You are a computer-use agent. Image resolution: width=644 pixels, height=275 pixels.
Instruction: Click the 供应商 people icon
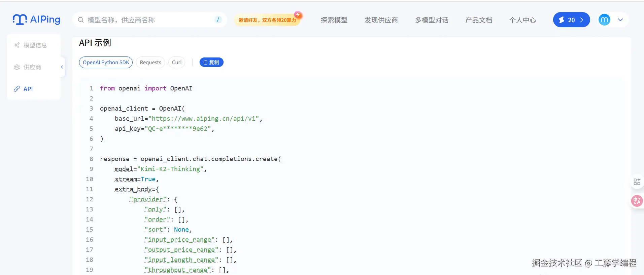17,67
